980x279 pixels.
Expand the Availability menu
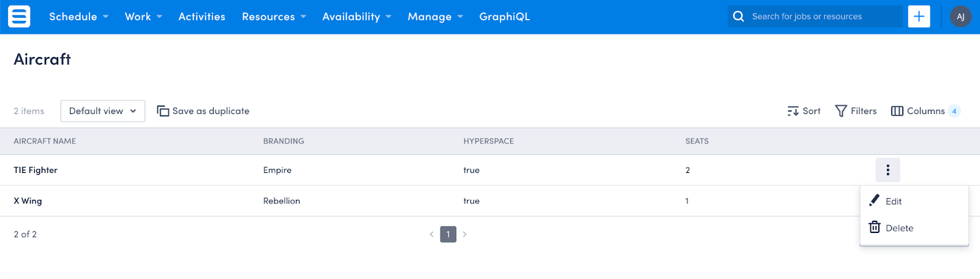356,17
